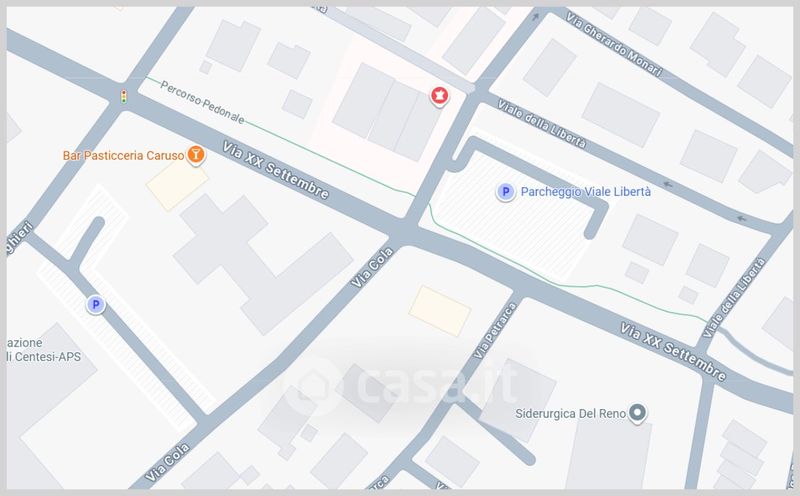Click the Percorso Pedonale path label
Viewport: 800px width, 496px height.
(203, 103)
